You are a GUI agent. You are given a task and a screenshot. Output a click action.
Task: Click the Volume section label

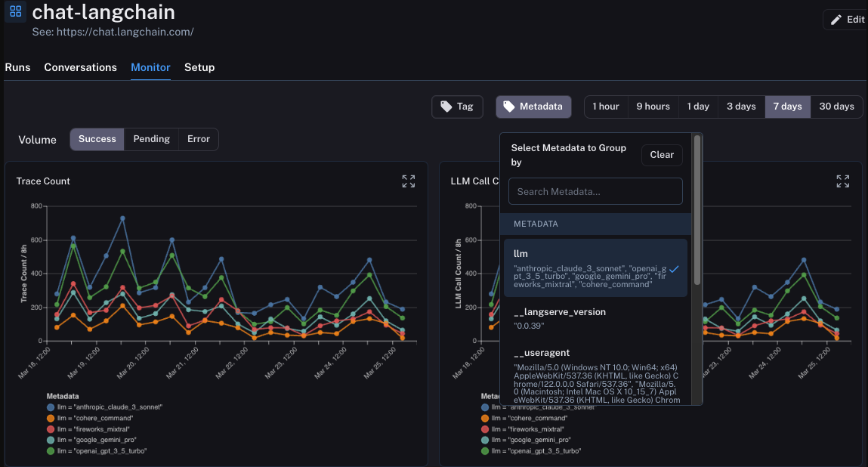(x=37, y=140)
